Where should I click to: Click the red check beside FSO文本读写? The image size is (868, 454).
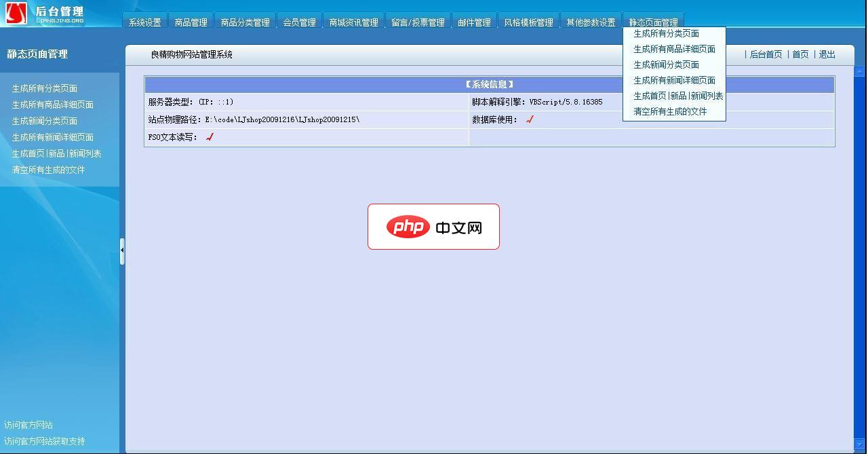[209, 136]
